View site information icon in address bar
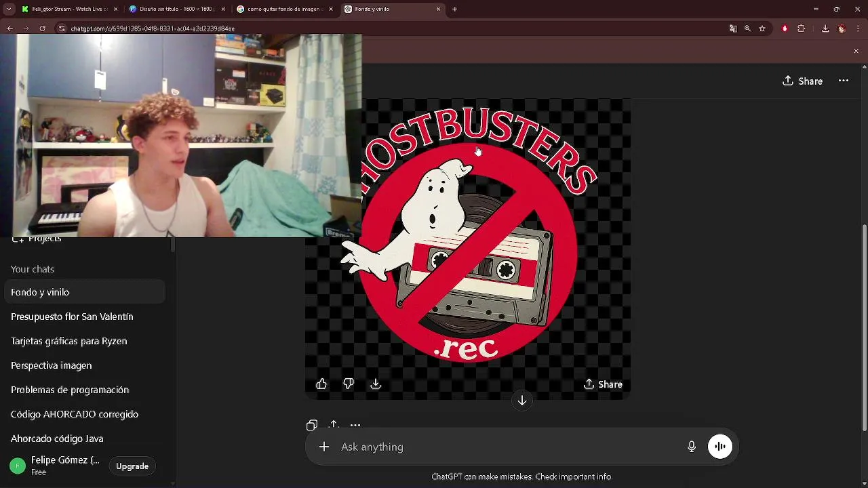Viewport: 868px width, 488px height. 62,28
